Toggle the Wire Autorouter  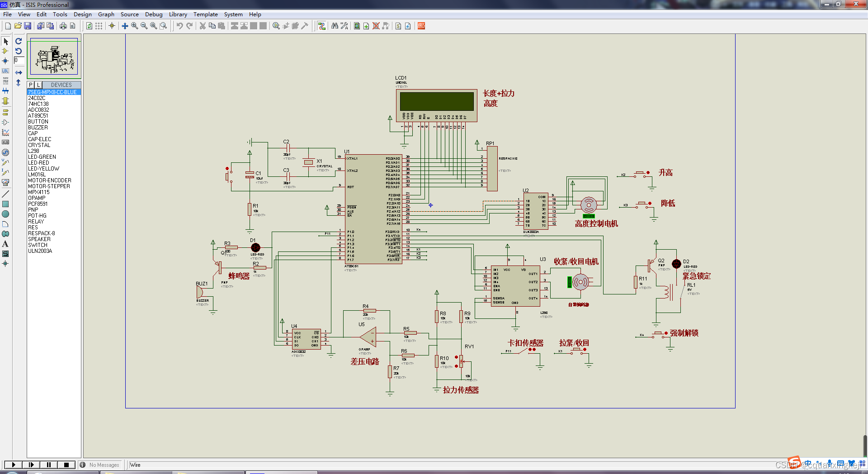click(x=321, y=26)
